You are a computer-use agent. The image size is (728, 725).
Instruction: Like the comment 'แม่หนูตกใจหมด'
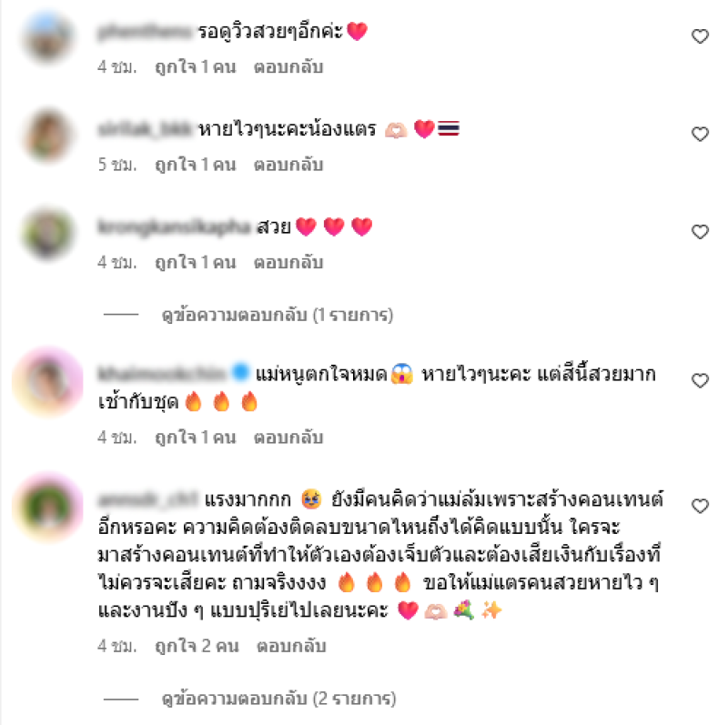(x=700, y=380)
